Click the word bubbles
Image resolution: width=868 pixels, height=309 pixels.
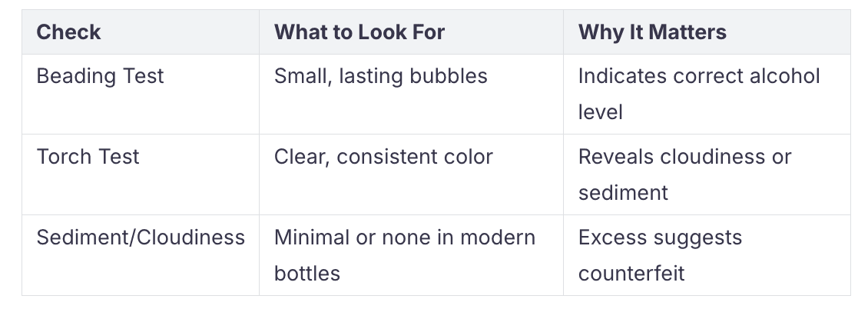(449, 76)
